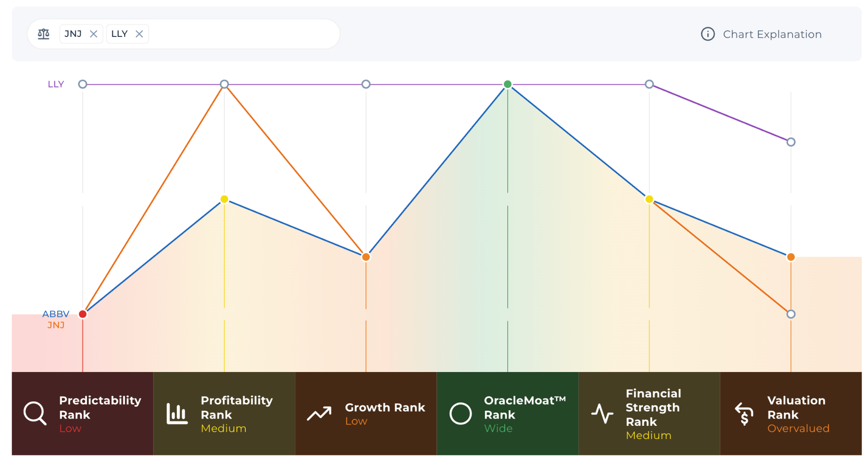Remove the LLY ticker chip
Screen dimensions: 868x461
[139, 34]
